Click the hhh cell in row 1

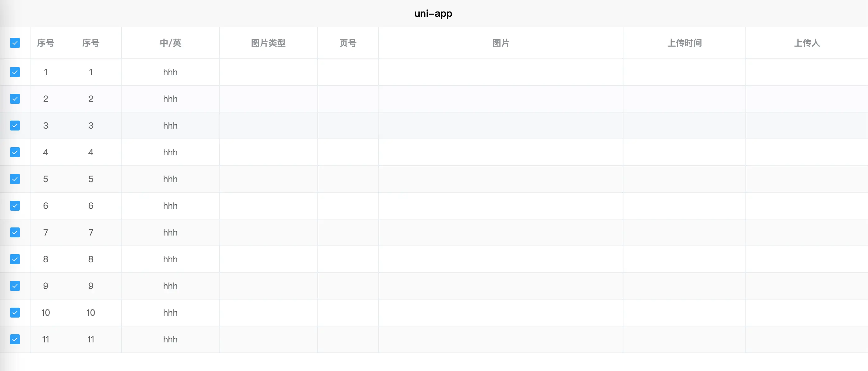pyautogui.click(x=170, y=72)
